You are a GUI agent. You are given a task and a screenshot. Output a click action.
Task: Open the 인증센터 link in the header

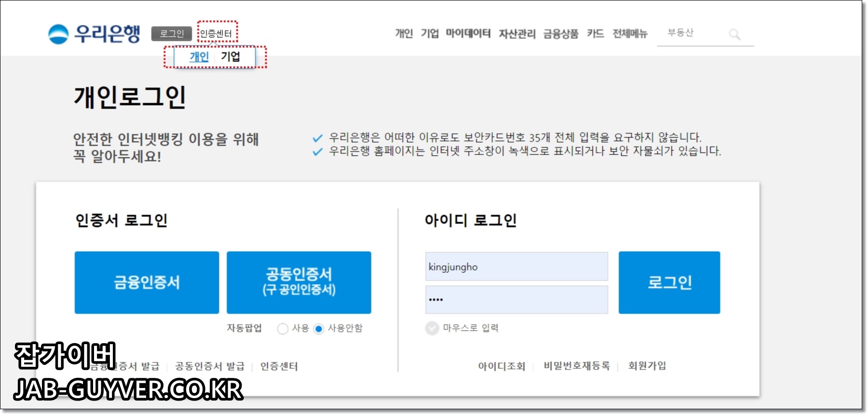pyautogui.click(x=216, y=34)
